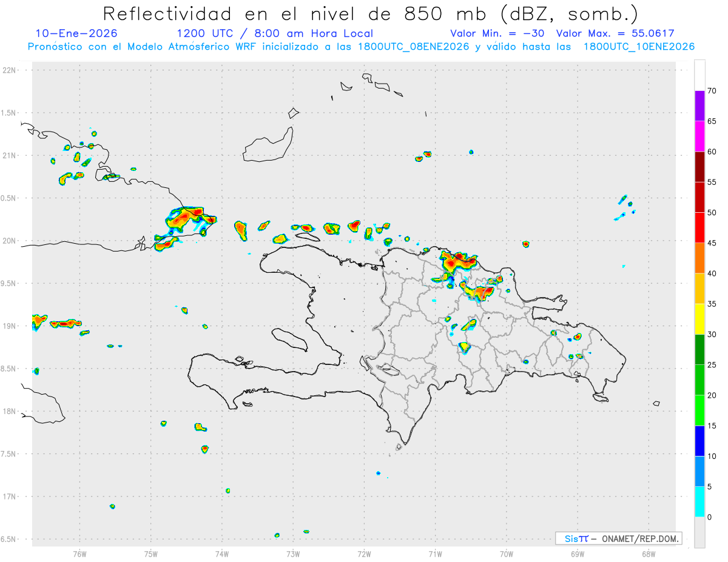Click the '20N' latitude label

click(10, 241)
